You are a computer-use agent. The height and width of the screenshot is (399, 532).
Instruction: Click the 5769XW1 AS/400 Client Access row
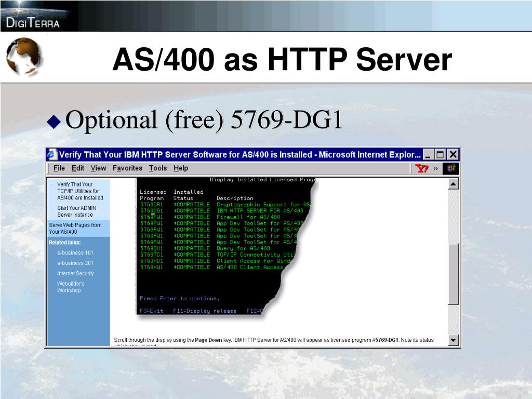(211, 267)
